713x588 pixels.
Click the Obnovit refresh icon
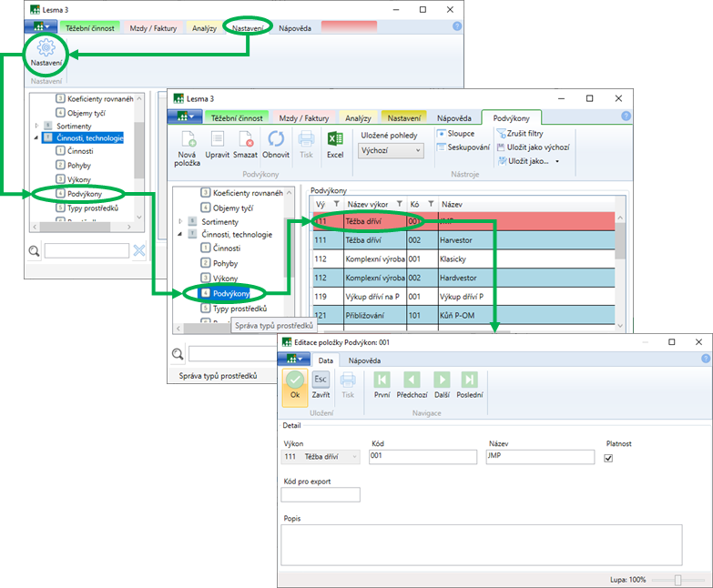click(276, 139)
